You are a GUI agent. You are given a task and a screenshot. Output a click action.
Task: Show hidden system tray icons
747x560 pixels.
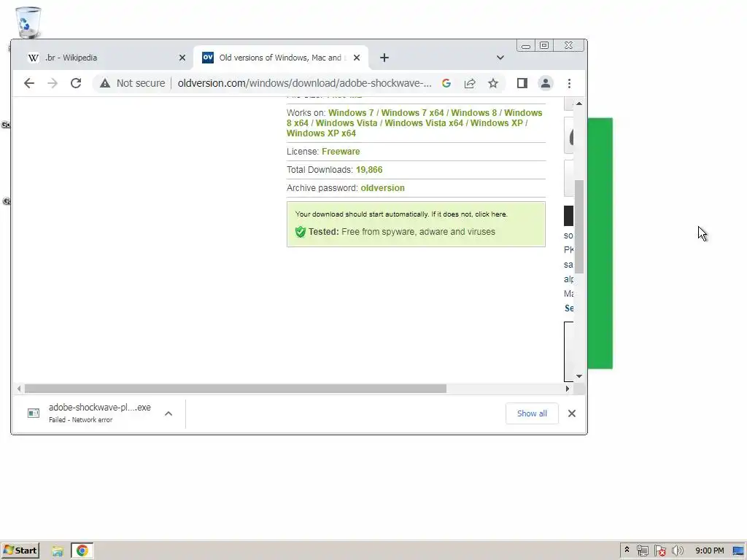(627, 550)
